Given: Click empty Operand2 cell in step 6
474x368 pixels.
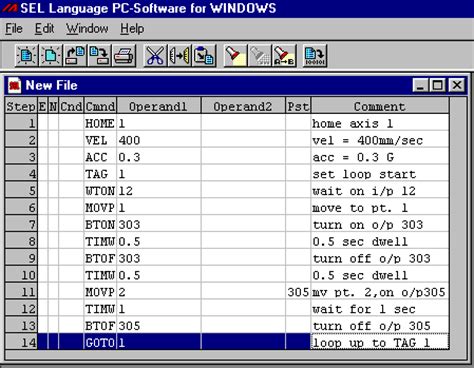Looking at the screenshot, I should pyautogui.click(x=243, y=208).
